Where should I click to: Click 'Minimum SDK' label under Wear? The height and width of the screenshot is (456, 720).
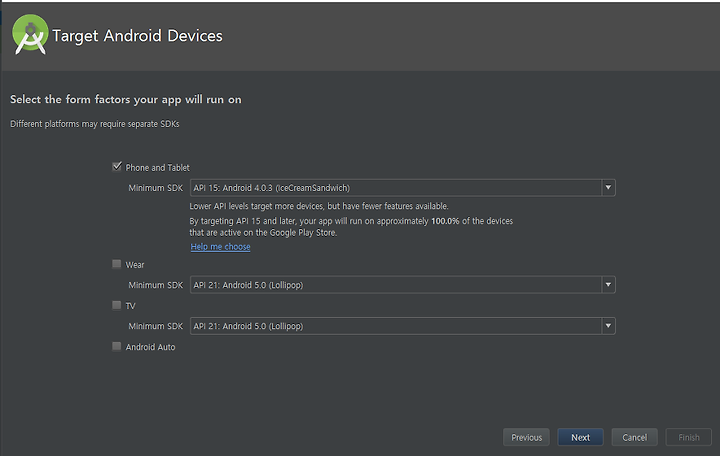pyautogui.click(x=156, y=285)
